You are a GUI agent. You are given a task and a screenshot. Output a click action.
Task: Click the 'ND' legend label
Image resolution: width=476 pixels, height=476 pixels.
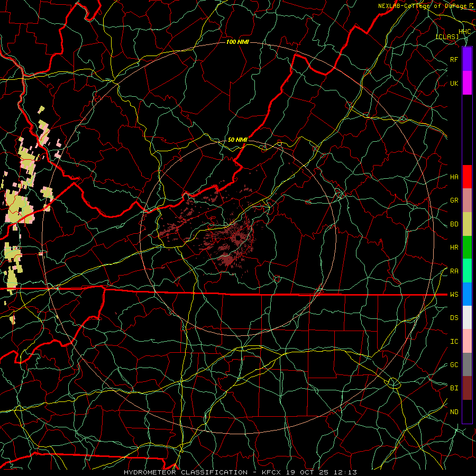(454, 412)
